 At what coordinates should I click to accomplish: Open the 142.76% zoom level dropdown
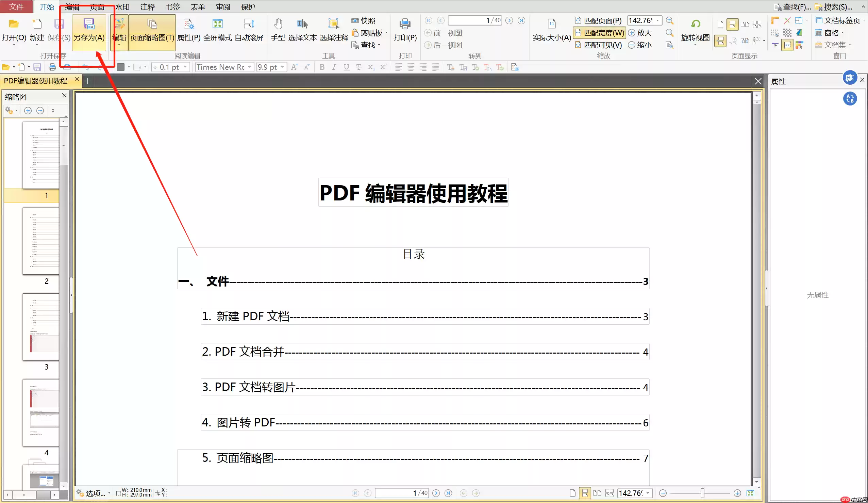[658, 20]
